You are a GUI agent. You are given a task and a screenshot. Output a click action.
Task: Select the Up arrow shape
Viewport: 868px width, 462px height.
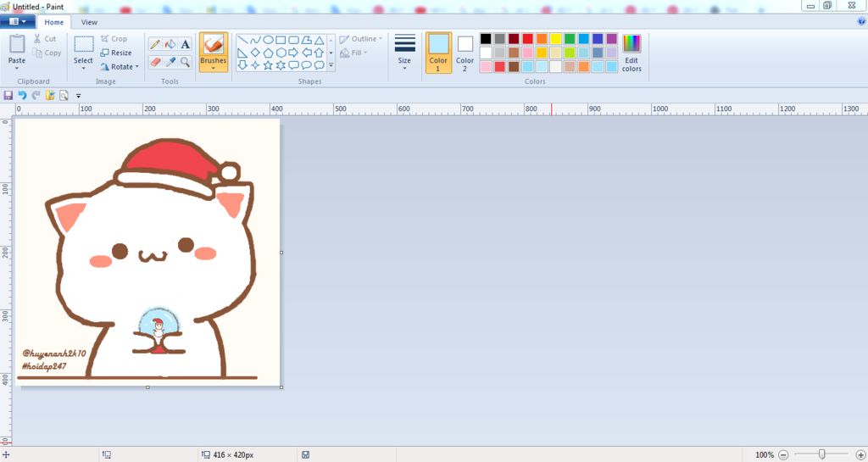click(x=319, y=53)
